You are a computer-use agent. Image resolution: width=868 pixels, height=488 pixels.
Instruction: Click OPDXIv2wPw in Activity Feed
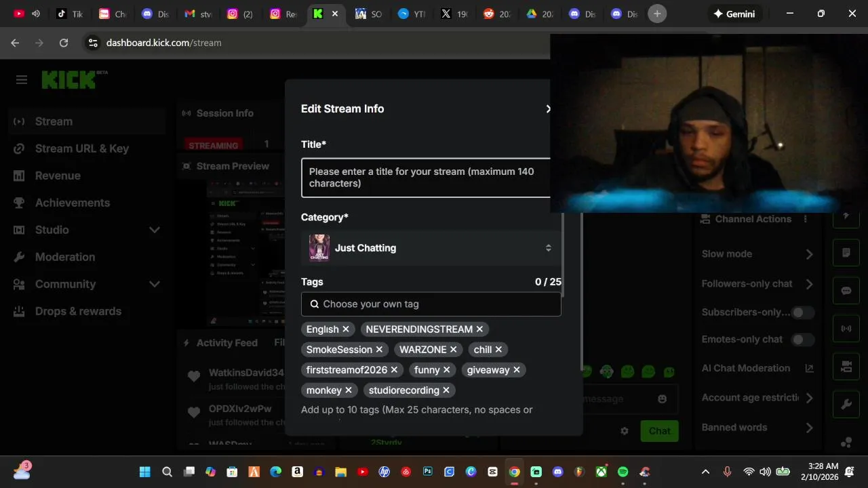coord(240,409)
